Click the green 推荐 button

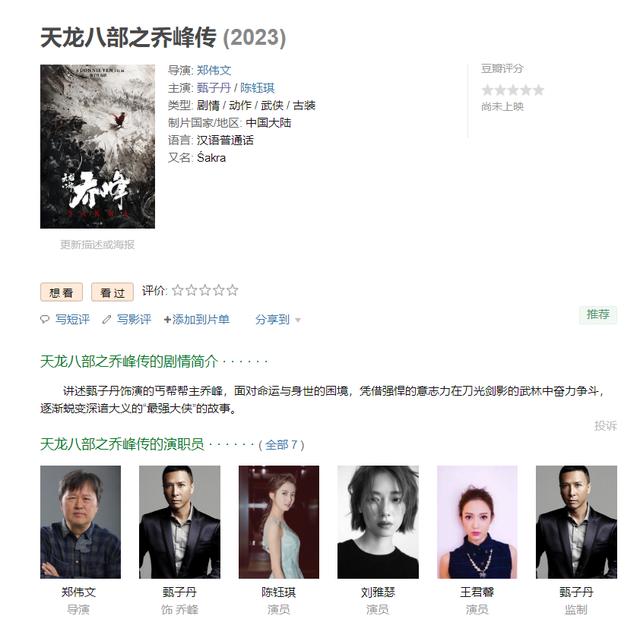(x=598, y=315)
